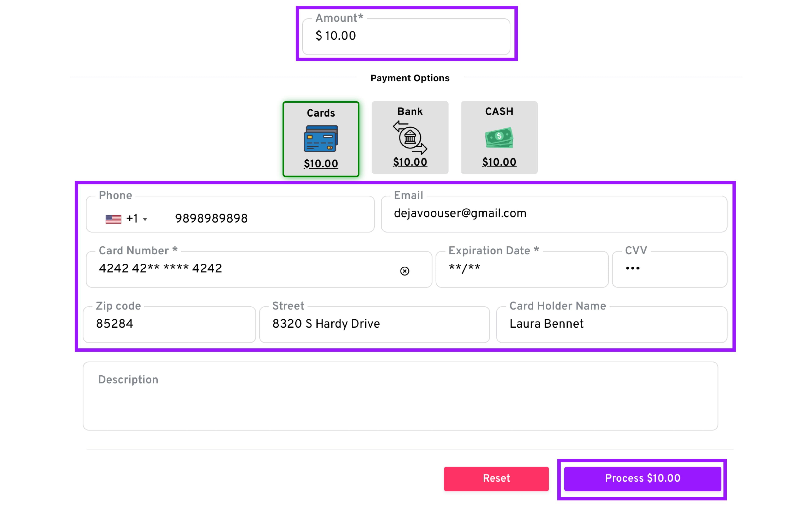Select the CASH payment option

click(x=499, y=112)
